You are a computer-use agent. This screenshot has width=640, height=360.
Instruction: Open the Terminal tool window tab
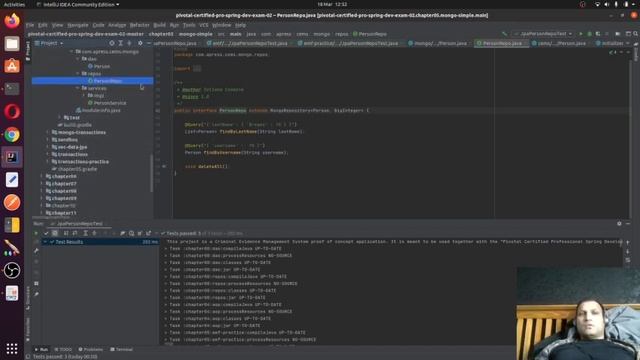click(122, 349)
